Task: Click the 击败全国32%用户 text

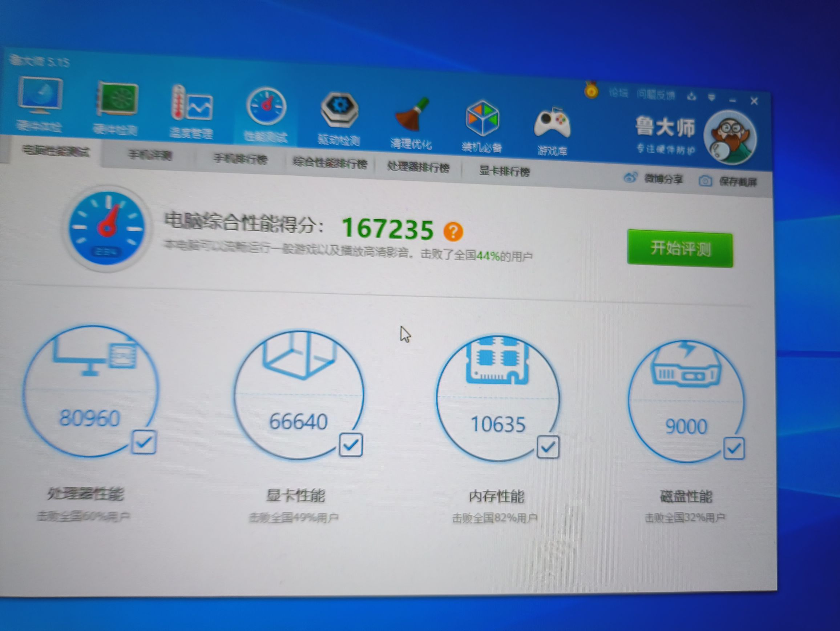Action: click(x=685, y=517)
